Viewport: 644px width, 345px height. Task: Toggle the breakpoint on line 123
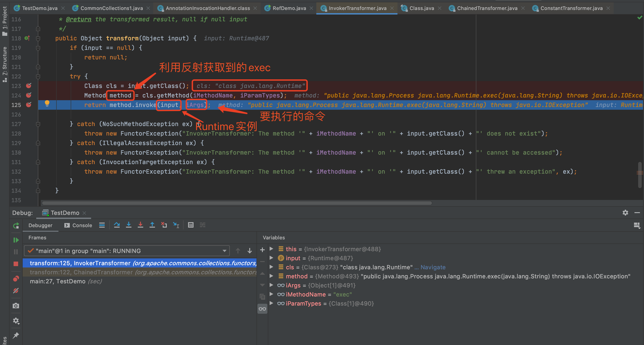pyautogui.click(x=29, y=86)
